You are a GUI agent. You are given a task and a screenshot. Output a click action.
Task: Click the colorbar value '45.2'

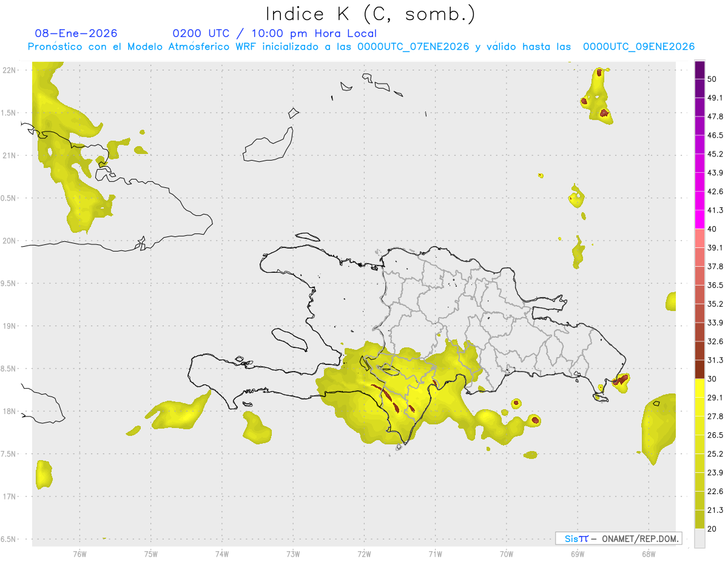715,154
